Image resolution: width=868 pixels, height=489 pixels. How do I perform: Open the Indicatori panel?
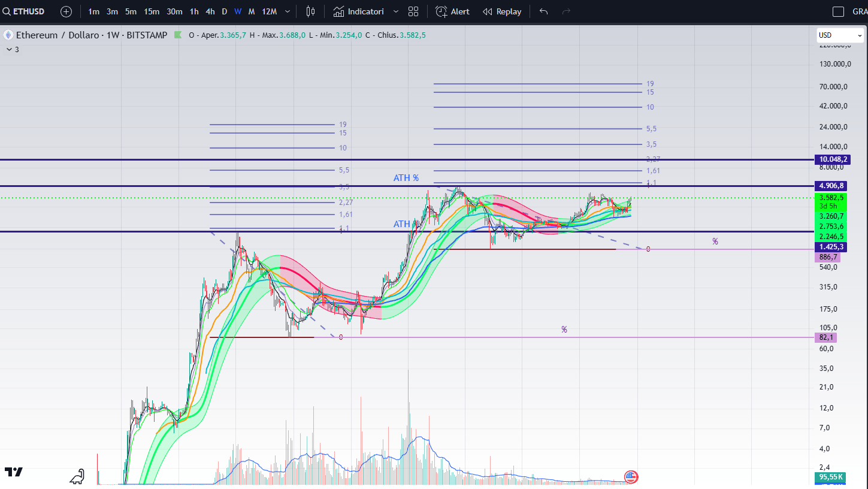358,11
